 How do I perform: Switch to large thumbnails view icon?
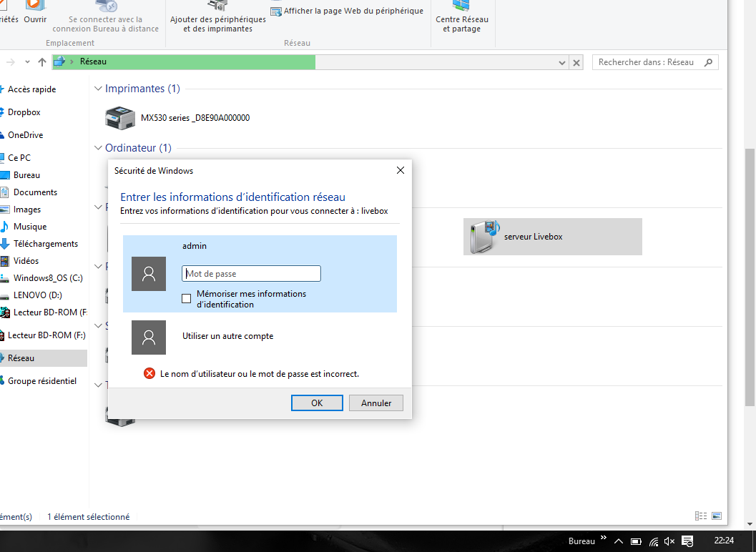716,516
